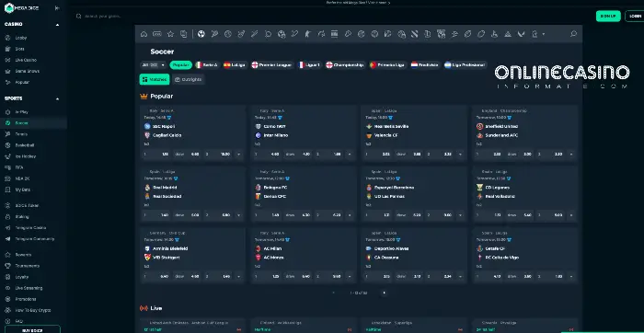Screen dimensions: 644x333
Task: Open Promotions in the sidebar
Action: pos(26,299)
